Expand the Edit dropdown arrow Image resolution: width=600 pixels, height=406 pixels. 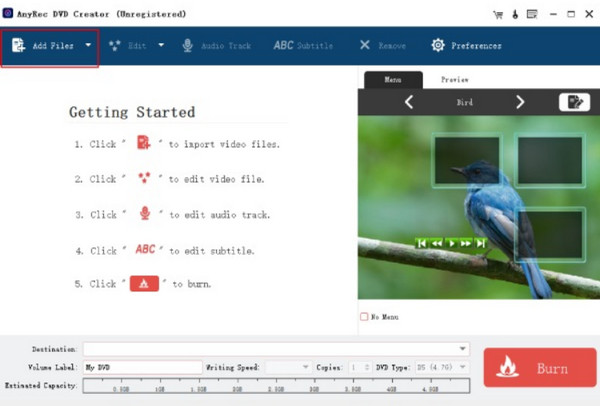click(x=161, y=45)
